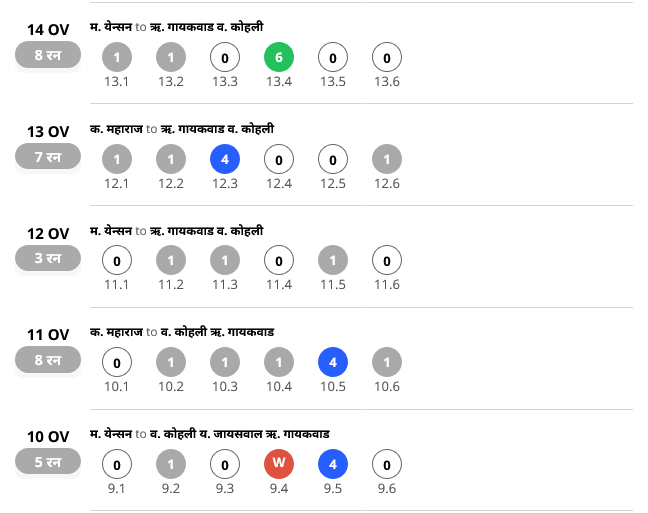Click the single-run circle at 13.1

tap(117, 58)
